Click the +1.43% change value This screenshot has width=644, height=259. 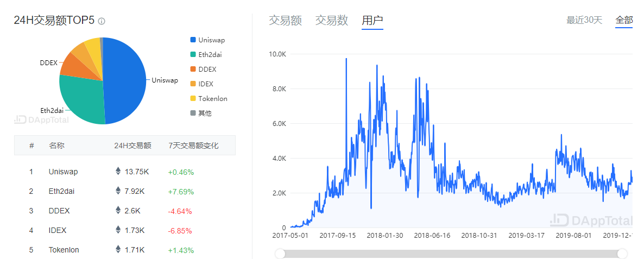point(181,250)
